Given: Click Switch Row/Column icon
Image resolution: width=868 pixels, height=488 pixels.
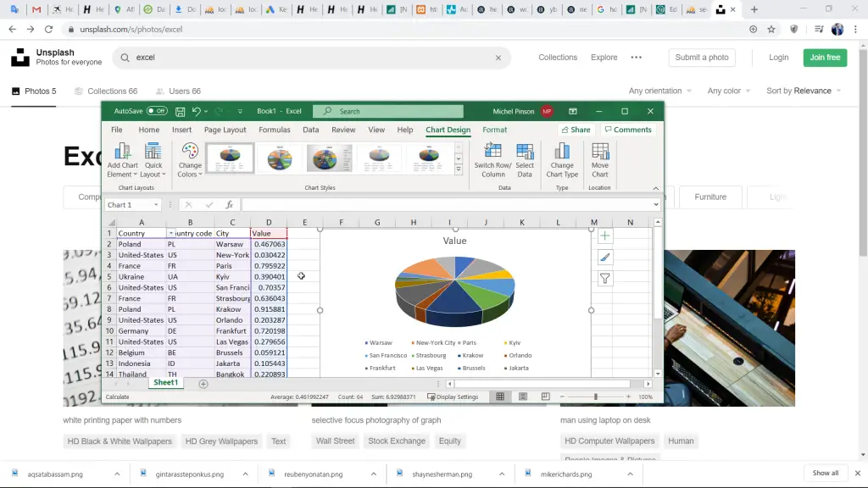Looking at the screenshot, I should pyautogui.click(x=492, y=151).
